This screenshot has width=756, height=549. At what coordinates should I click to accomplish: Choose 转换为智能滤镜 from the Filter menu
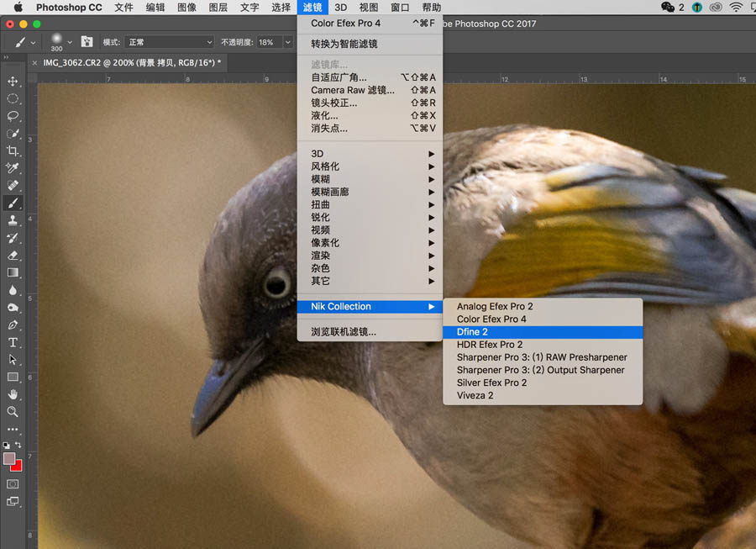[x=353, y=43]
